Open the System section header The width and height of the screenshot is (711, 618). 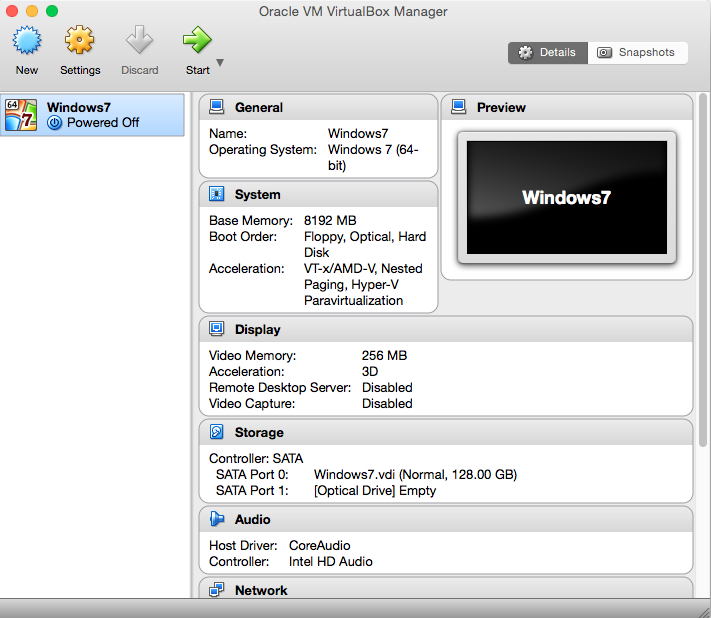[x=318, y=195]
